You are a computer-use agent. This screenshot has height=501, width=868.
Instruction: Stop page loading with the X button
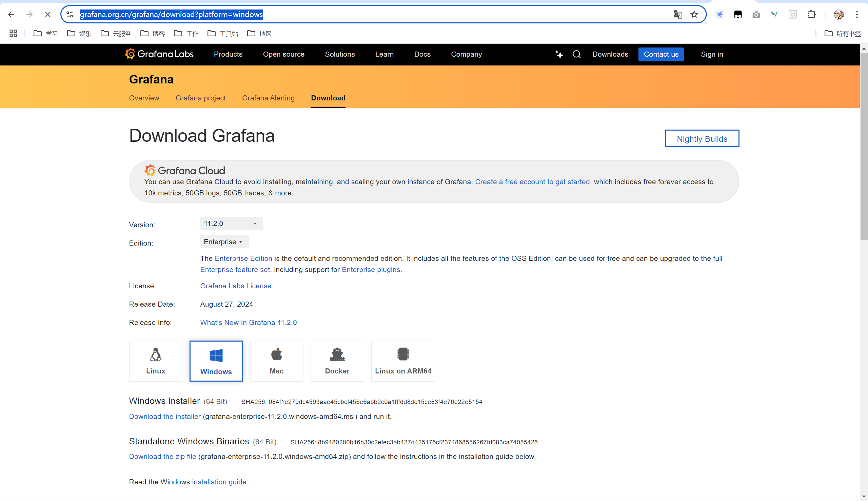tap(48, 15)
